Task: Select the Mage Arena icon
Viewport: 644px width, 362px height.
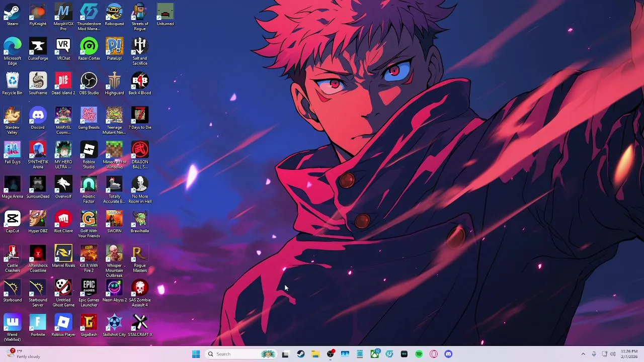Action: tap(13, 188)
